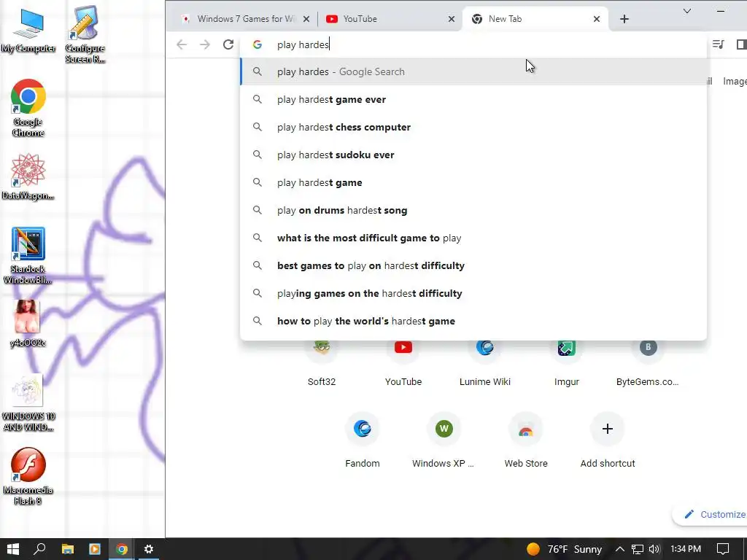Open the Imgur shortcut
Screen dimensions: 747x560
tap(566, 365)
